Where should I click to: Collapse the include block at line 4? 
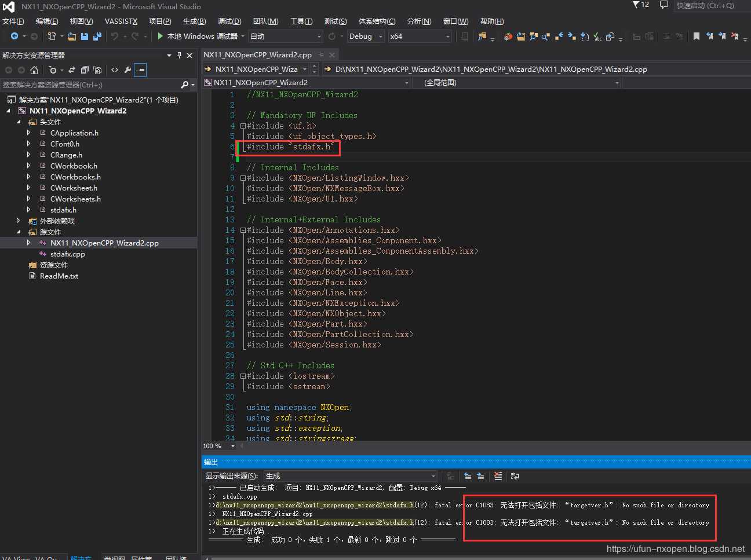pyautogui.click(x=243, y=126)
